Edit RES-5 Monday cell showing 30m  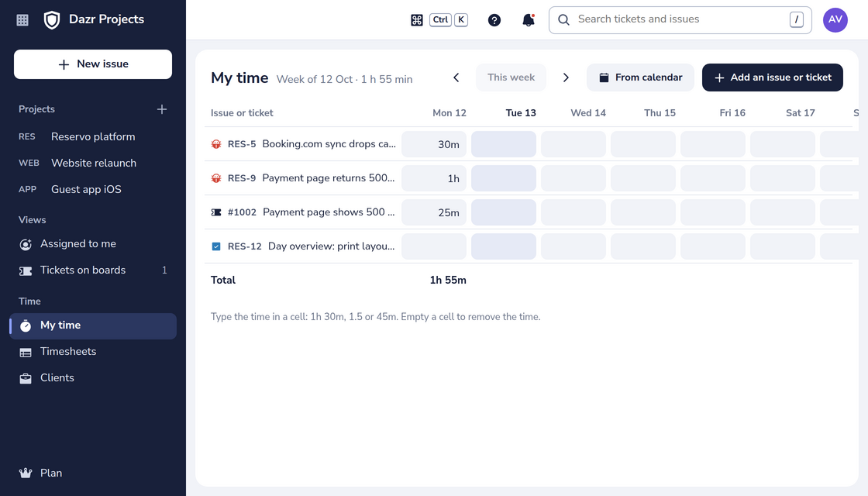coord(434,144)
